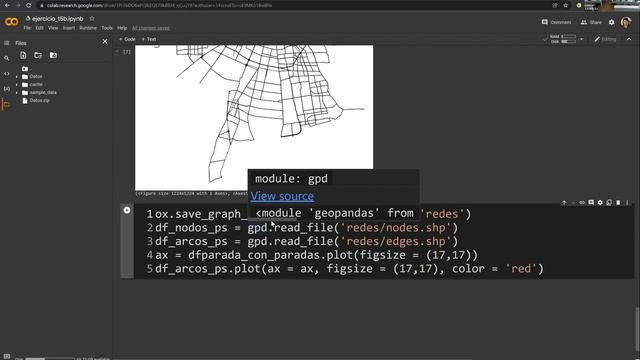The width and height of the screenshot is (640, 360).
Task: Collapse the header with the chevron
Action: click(x=629, y=39)
